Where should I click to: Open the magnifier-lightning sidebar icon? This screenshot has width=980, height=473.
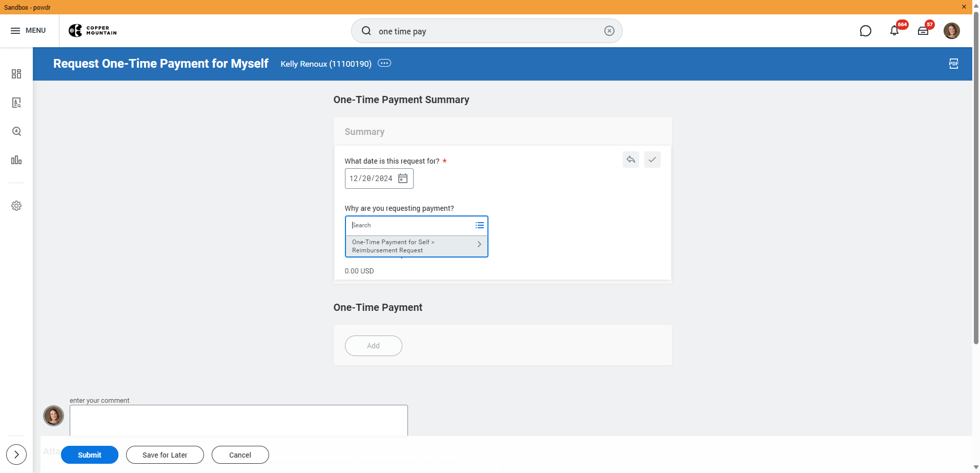16,131
